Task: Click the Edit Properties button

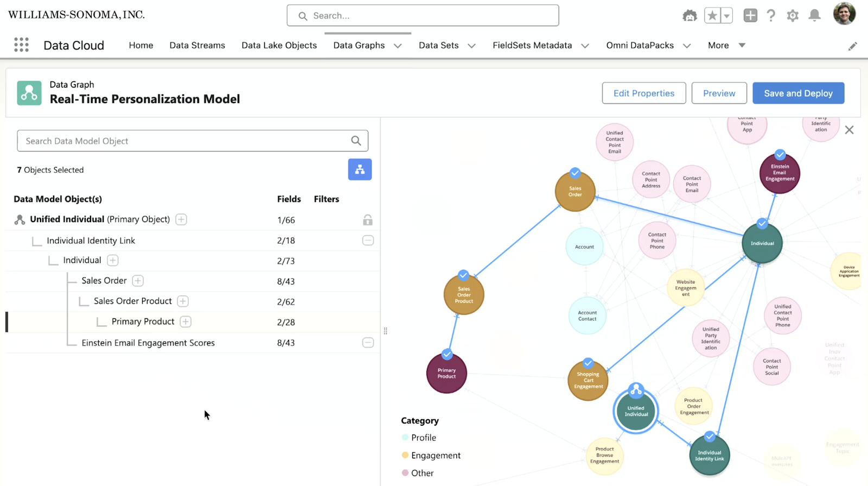Action: point(644,93)
